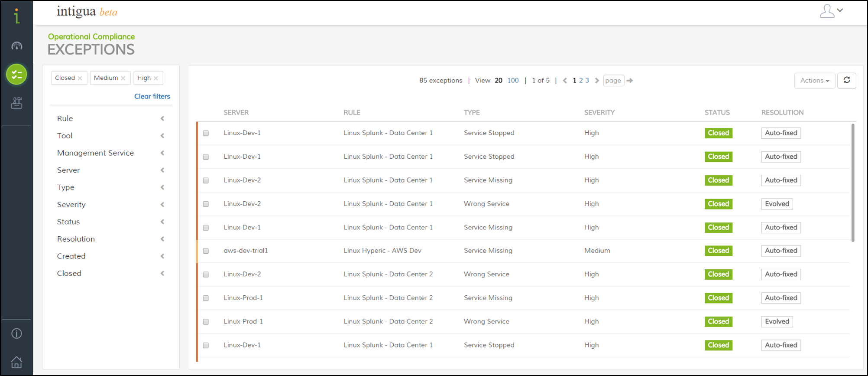
Task: Click Auto-fixed badge on aws-dev-trial1 row
Action: pos(781,251)
